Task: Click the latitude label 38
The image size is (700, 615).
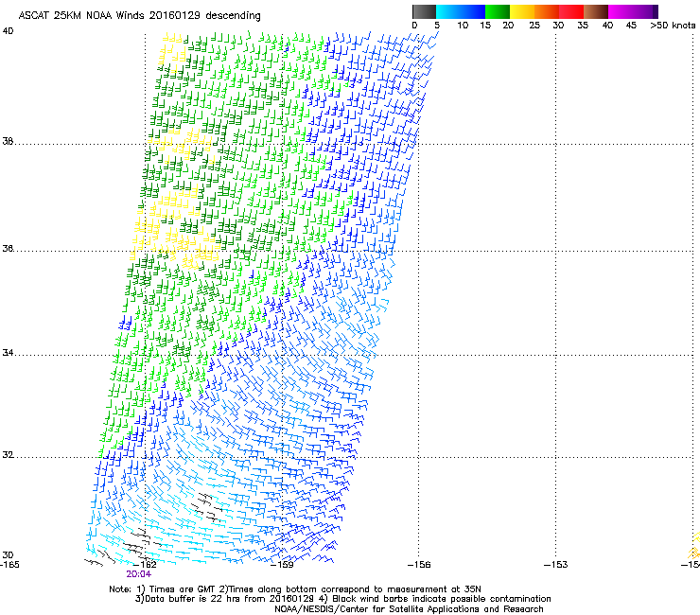Action: point(8,141)
